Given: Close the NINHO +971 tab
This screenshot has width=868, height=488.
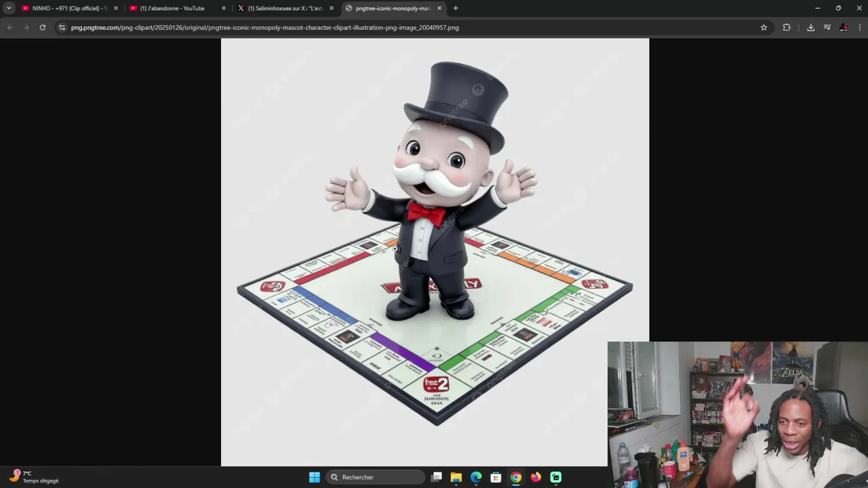Looking at the screenshot, I should click(116, 8).
